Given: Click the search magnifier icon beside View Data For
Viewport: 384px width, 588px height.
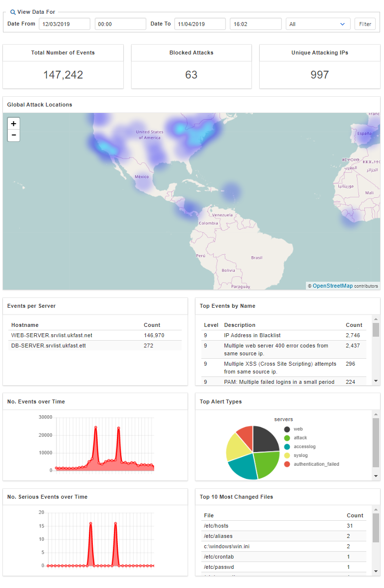Looking at the screenshot, I should [x=13, y=12].
